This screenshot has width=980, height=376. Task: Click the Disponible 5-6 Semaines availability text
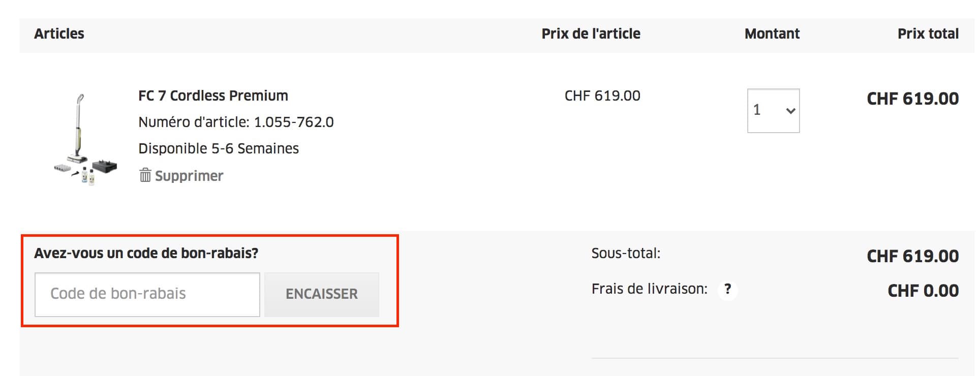pos(218,148)
